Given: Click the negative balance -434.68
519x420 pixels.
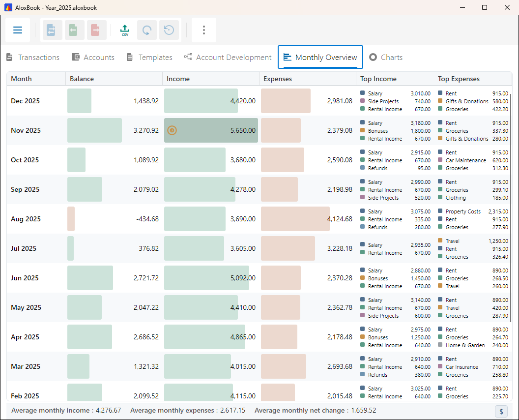Looking at the screenshot, I should point(147,219).
